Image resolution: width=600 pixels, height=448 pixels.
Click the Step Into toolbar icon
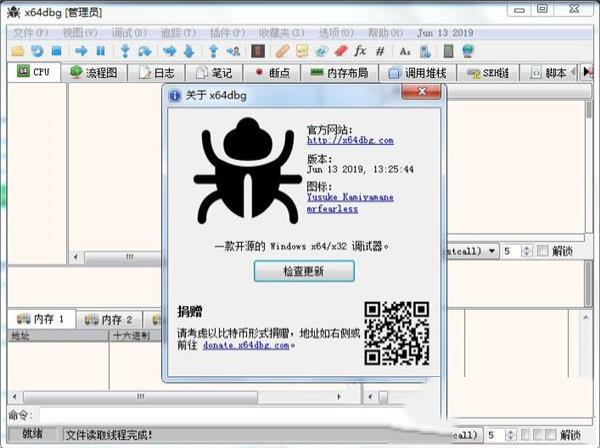(x=125, y=51)
